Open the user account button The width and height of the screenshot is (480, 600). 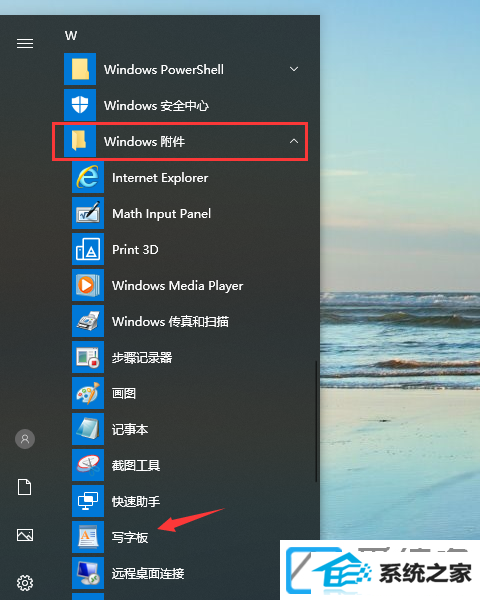pyautogui.click(x=25, y=439)
